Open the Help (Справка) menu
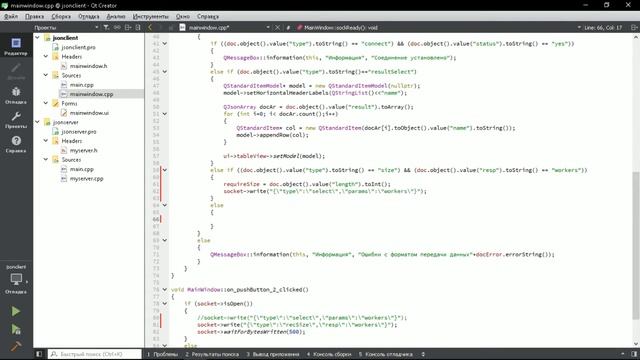This screenshot has height=360, width=640. [x=208, y=16]
